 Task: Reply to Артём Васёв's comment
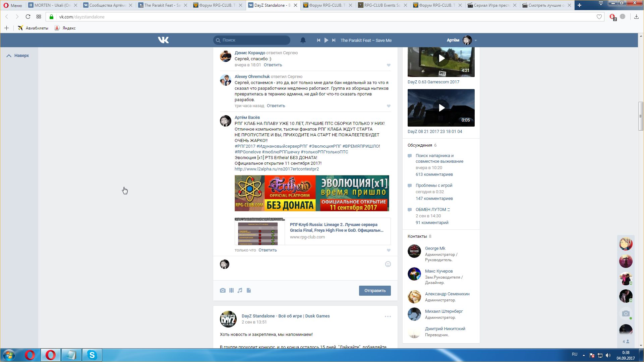[x=268, y=250]
